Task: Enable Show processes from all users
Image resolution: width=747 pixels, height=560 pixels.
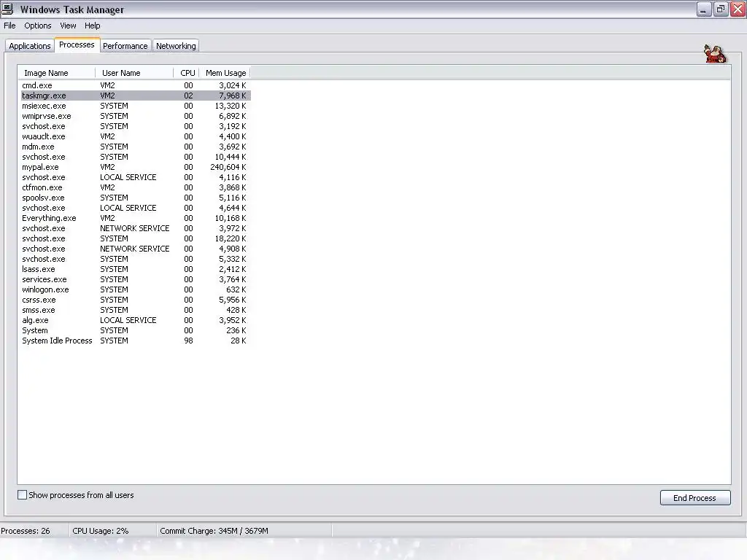Action: [22, 495]
